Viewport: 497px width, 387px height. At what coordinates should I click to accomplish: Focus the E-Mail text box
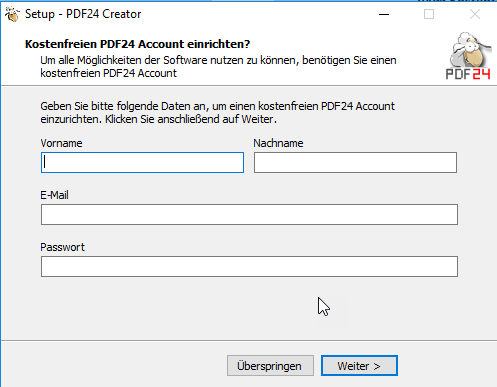coord(249,215)
